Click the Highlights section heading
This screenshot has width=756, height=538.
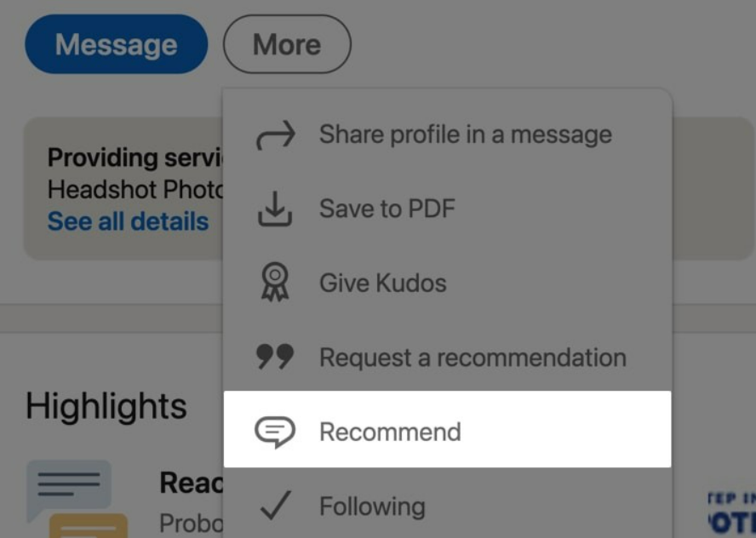coord(105,406)
